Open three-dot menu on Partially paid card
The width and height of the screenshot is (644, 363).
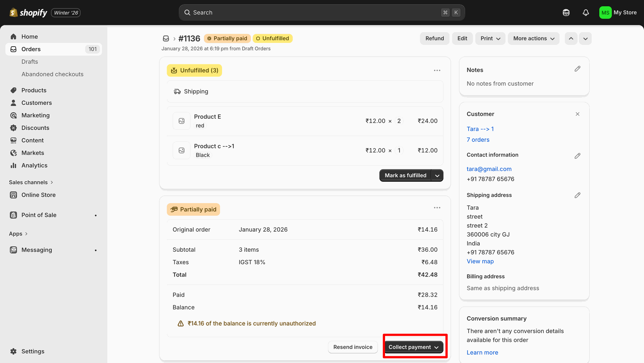tap(437, 208)
